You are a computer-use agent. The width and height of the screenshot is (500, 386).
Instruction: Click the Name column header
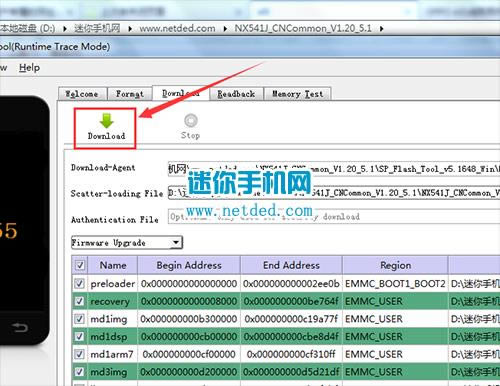coord(113,265)
